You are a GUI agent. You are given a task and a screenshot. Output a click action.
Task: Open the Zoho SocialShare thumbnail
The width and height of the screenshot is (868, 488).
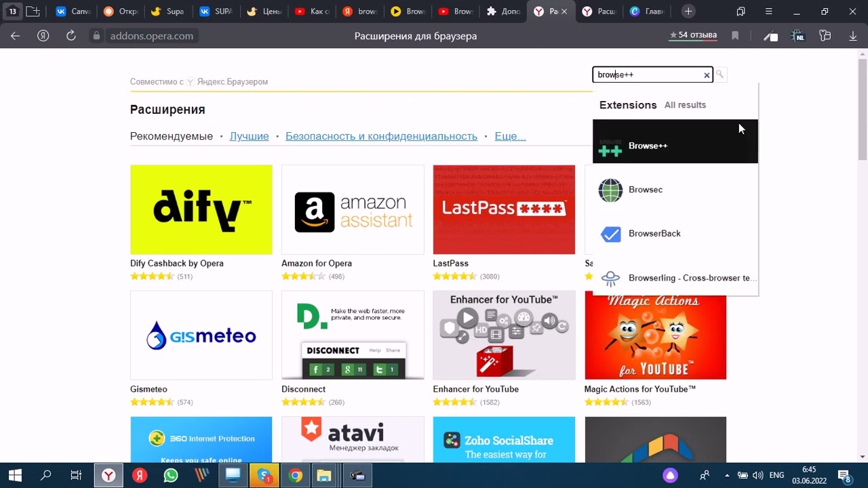(504, 439)
